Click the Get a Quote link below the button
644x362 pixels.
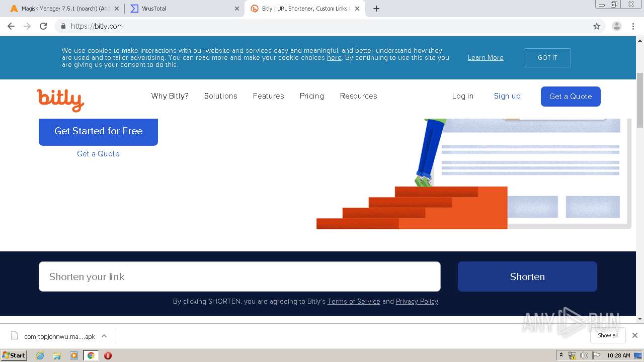tap(98, 154)
